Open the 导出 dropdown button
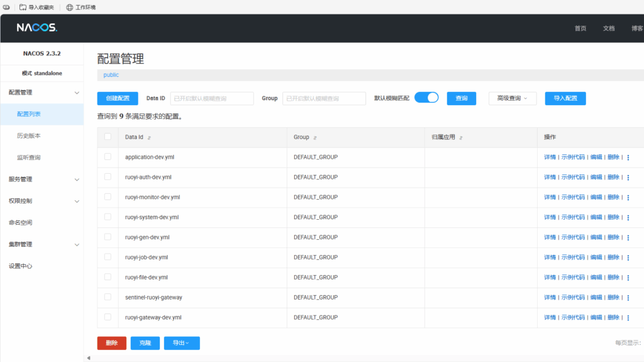Screen dimensions: 644x362 (182, 343)
